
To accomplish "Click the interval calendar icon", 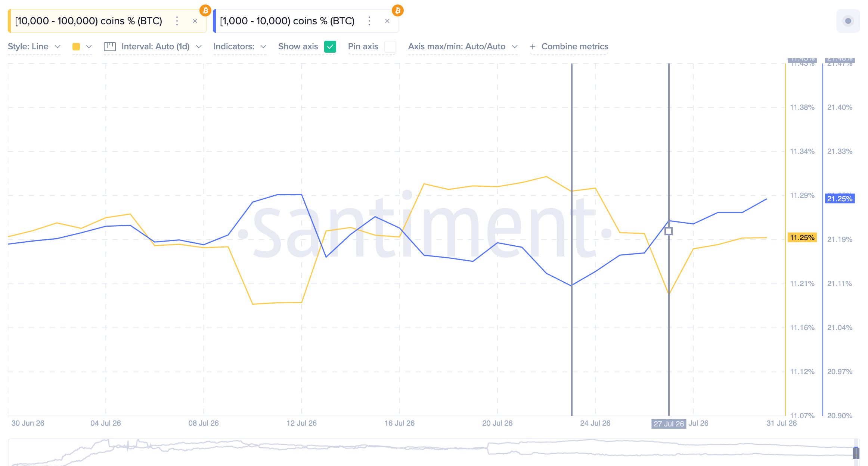I will tap(109, 47).
